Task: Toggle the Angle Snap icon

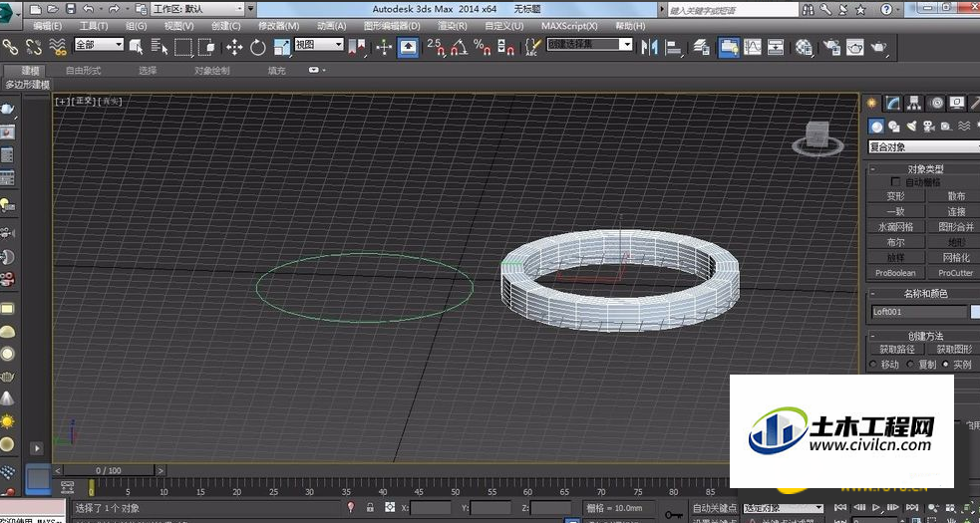Action: pos(459,46)
